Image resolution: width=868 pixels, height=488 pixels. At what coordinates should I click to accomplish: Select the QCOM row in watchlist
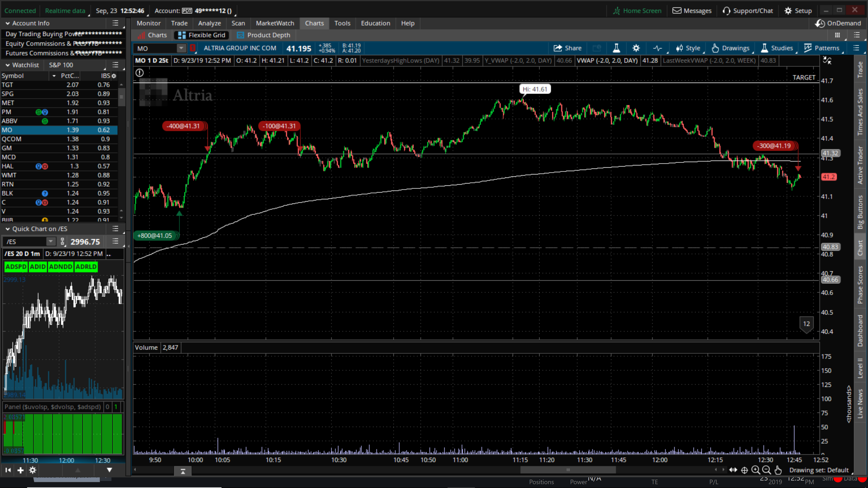59,139
